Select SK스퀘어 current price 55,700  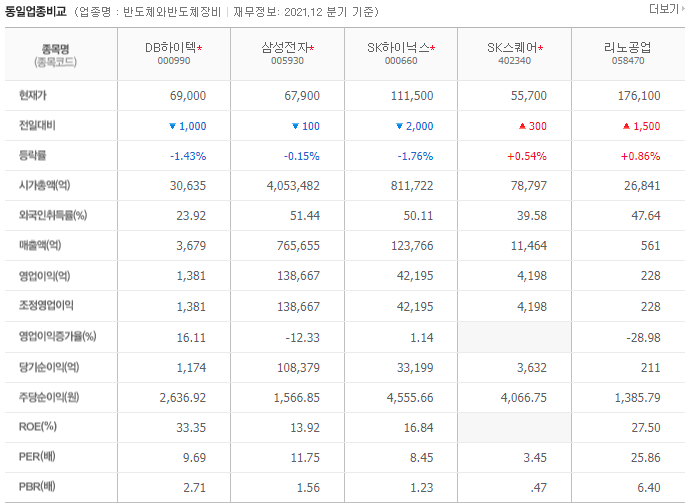point(529,96)
